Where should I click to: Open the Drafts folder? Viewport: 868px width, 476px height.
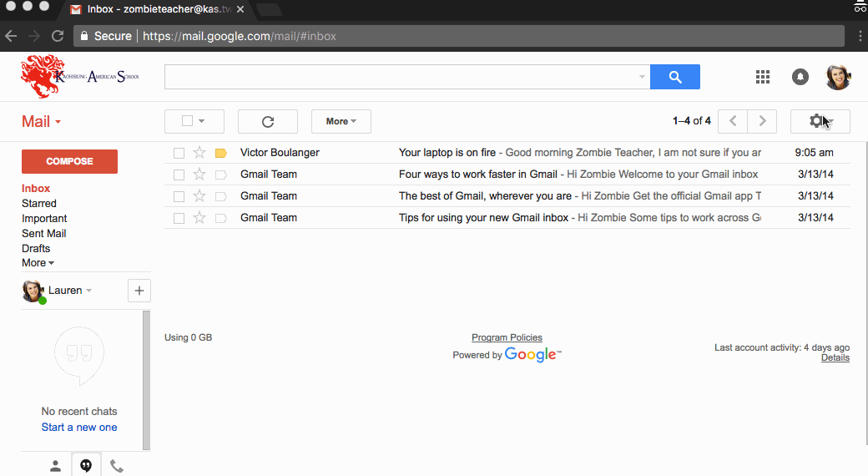tap(36, 248)
